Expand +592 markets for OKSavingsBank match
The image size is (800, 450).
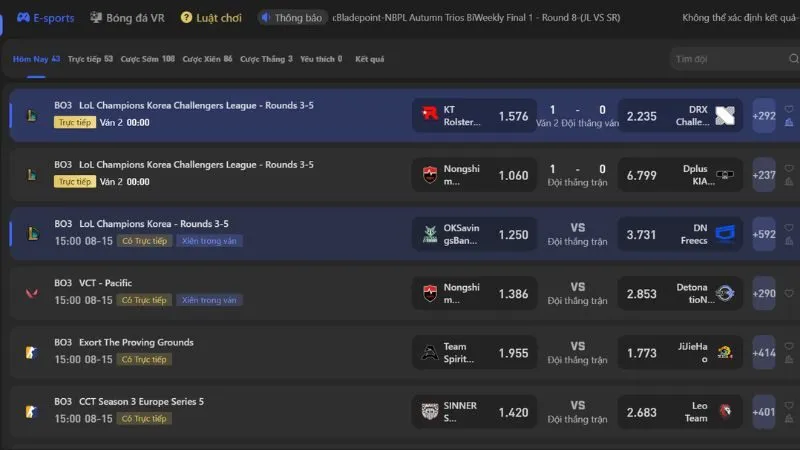[x=764, y=234]
